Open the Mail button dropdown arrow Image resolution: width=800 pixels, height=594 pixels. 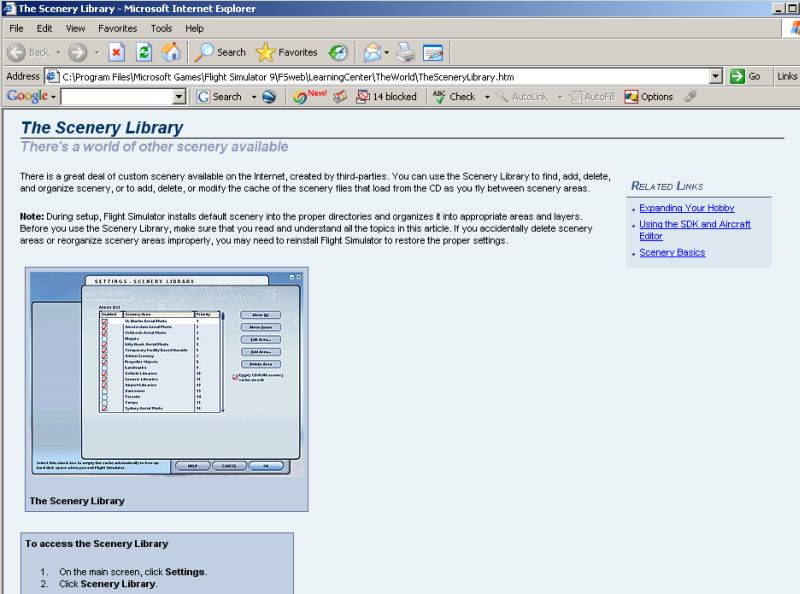pos(386,53)
